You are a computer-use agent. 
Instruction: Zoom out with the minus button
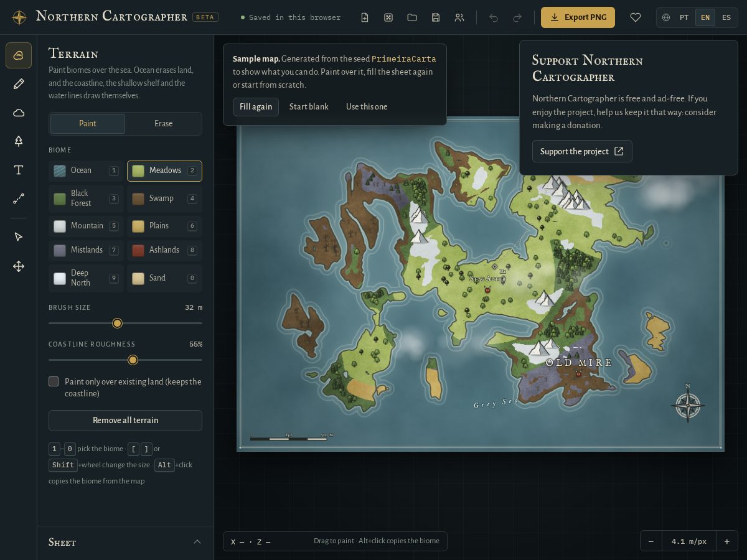point(651,541)
